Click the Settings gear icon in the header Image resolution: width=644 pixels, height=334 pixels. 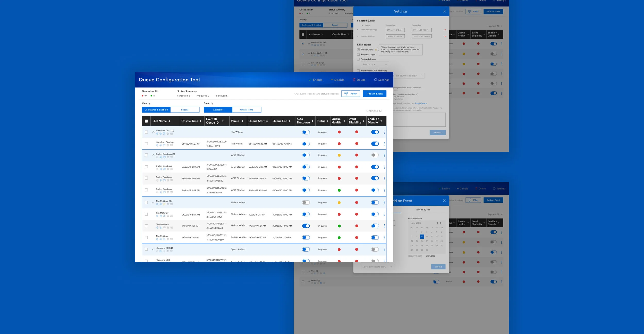tap(375, 80)
